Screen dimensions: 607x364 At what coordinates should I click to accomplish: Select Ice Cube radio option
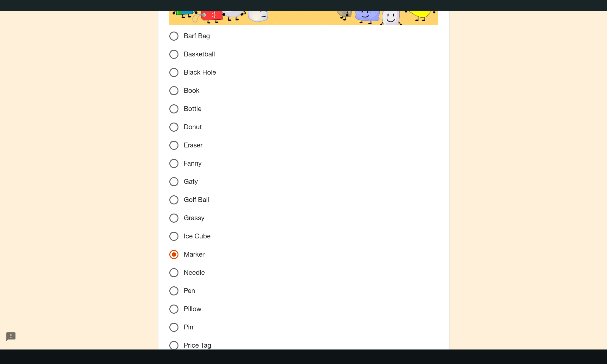click(x=174, y=236)
